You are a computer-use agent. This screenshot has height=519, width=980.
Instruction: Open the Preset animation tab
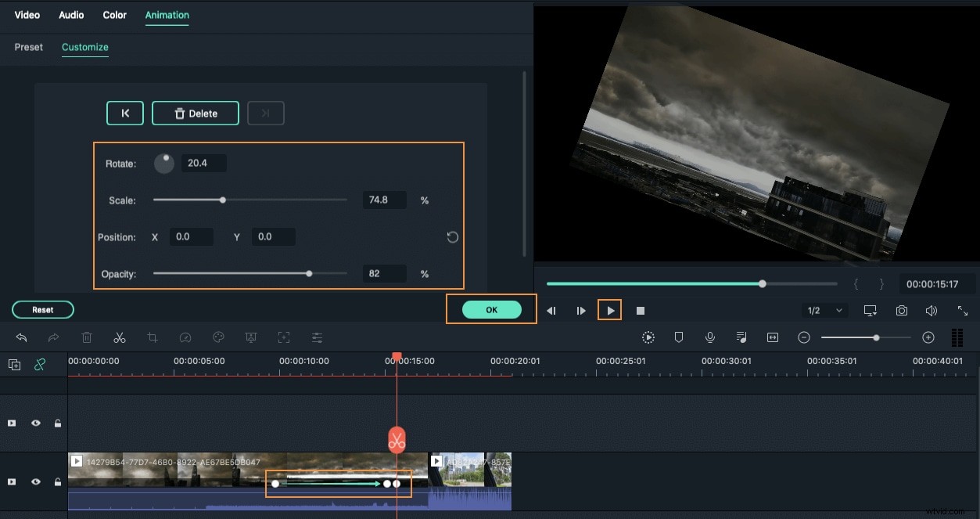pyautogui.click(x=28, y=47)
